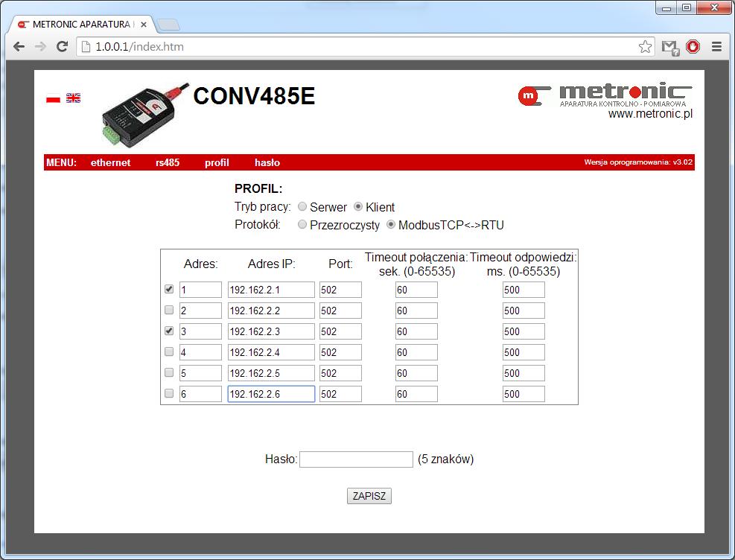Edit the IP field 192.162.2.5
The image size is (735, 560).
pos(271,373)
